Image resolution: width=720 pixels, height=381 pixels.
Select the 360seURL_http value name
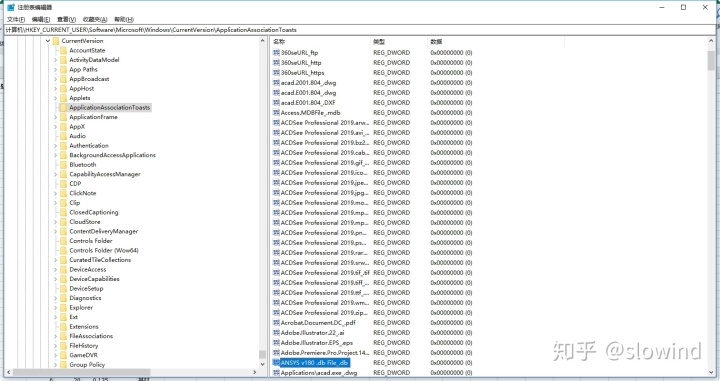[301, 63]
